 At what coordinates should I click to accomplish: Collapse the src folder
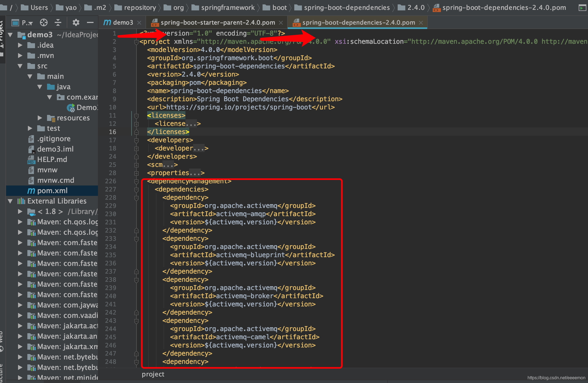click(20, 66)
